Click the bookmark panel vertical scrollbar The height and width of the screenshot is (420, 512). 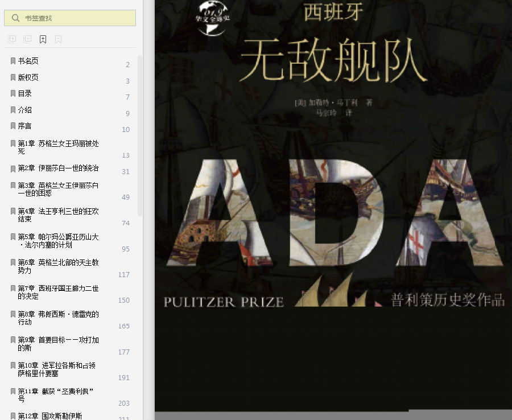point(140,136)
